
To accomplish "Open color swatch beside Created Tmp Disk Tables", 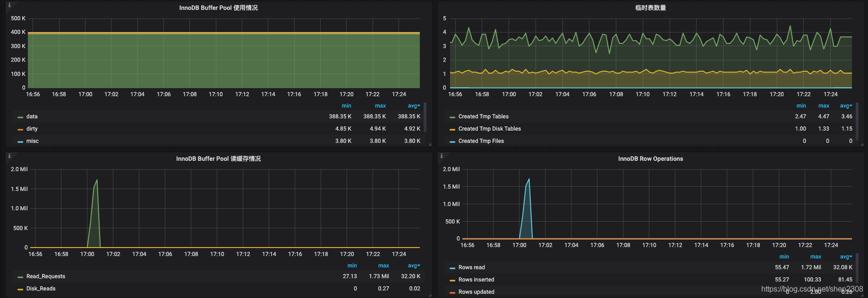I will click(452, 129).
